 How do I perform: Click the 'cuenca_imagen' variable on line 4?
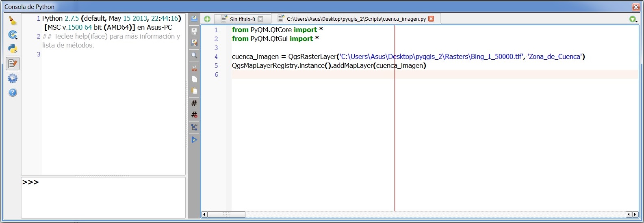tap(256, 56)
